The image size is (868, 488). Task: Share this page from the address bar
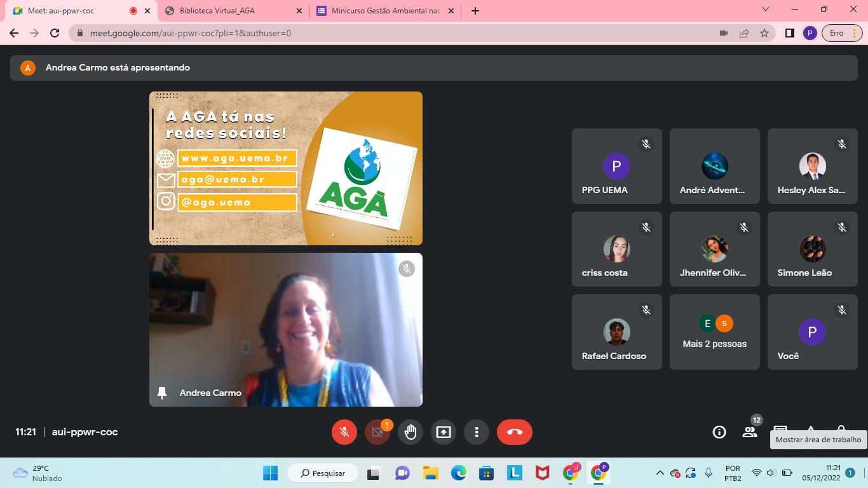744,33
